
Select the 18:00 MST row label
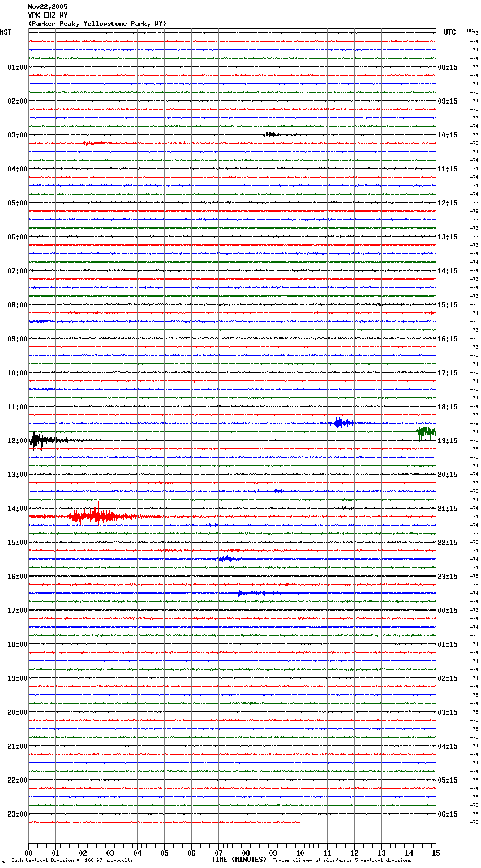pos(18,644)
